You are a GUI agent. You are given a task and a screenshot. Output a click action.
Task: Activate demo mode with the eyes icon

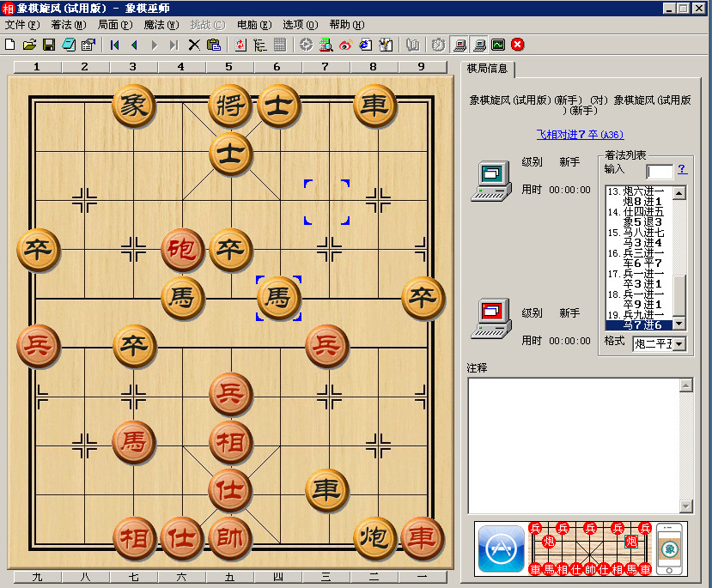tap(345, 44)
